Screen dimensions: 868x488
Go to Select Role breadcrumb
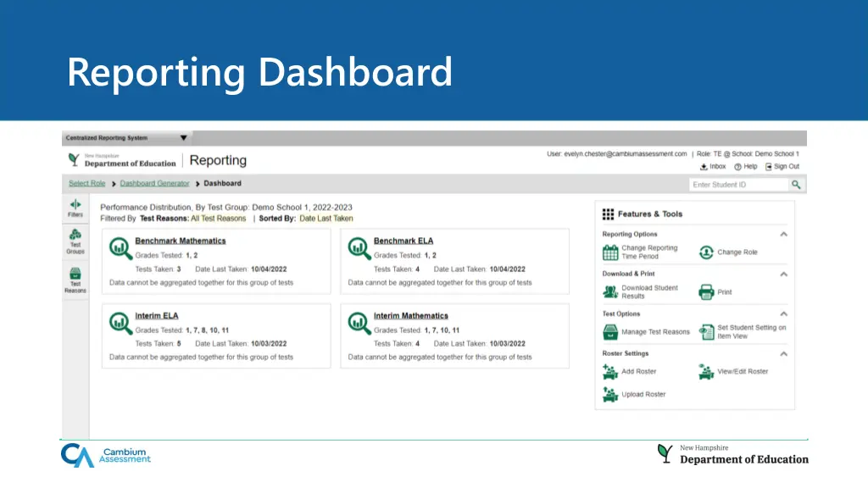pyautogui.click(x=87, y=183)
